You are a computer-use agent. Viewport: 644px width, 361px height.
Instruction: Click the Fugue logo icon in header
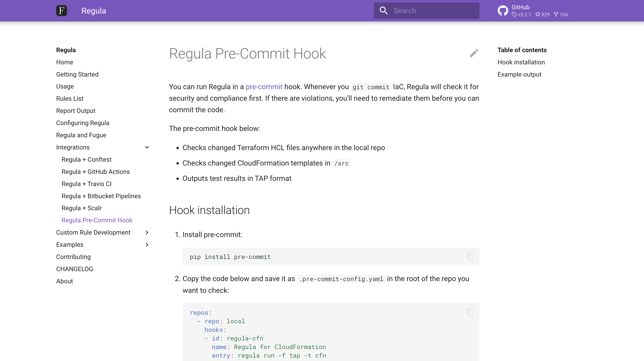tap(62, 11)
